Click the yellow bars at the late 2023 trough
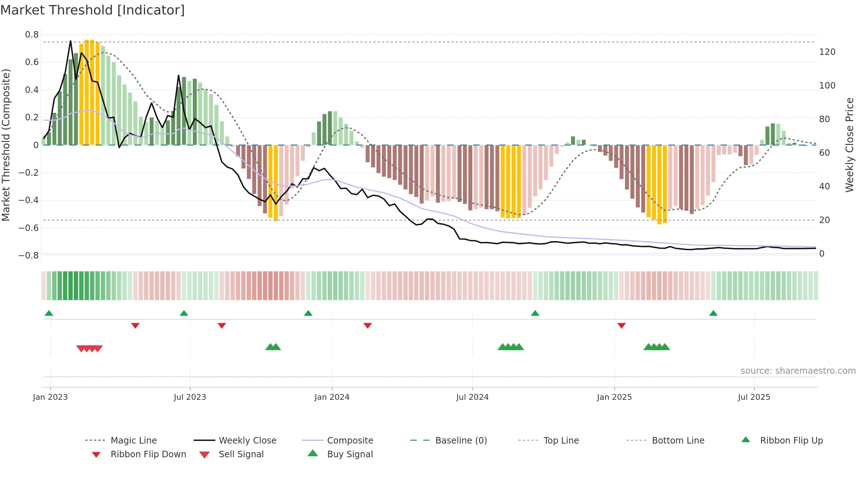Screen dimensions: 868x488 tap(273, 183)
